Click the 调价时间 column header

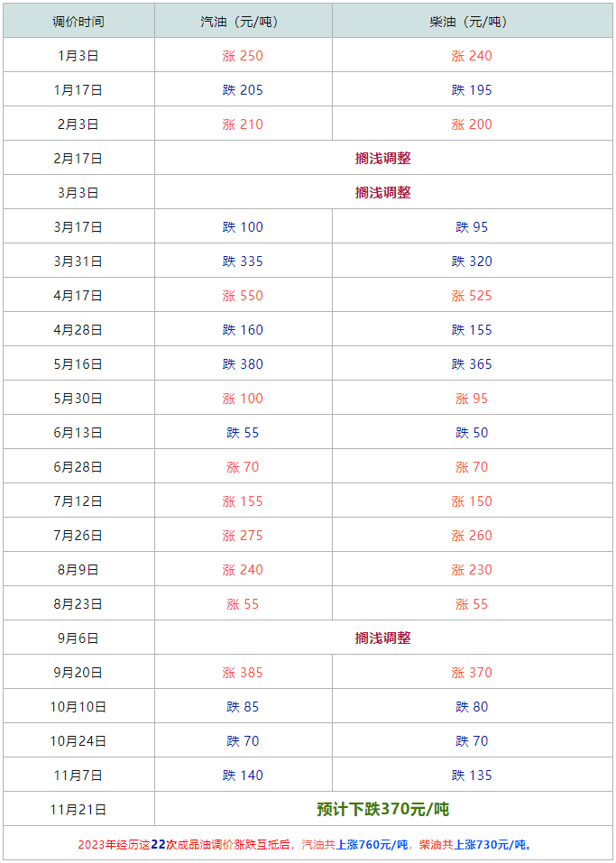pos(78,22)
